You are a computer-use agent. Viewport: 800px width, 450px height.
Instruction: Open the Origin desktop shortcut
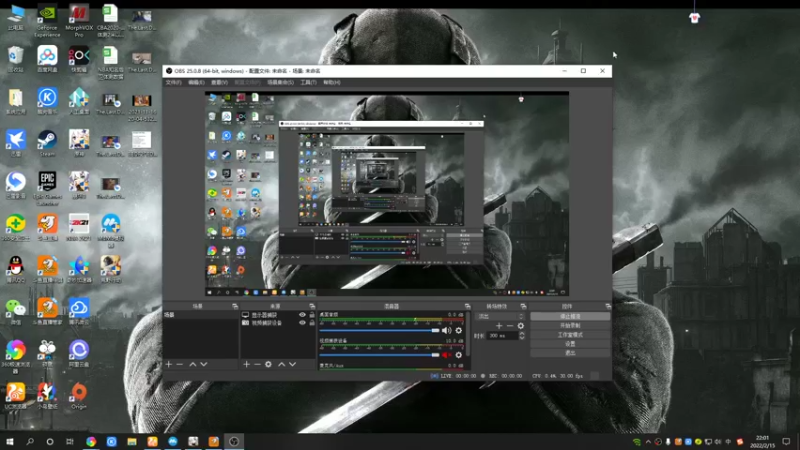pos(79,395)
